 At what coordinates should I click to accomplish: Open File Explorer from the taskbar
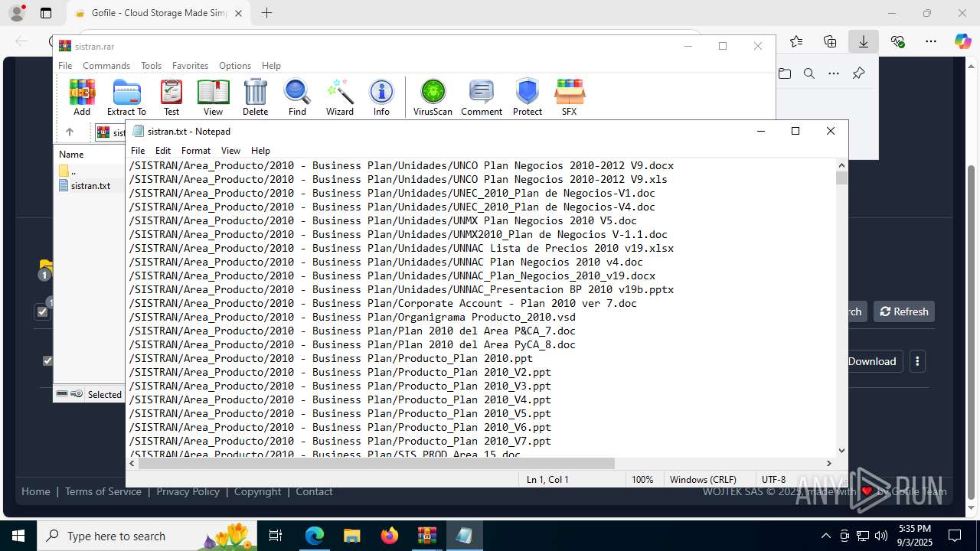[351, 536]
